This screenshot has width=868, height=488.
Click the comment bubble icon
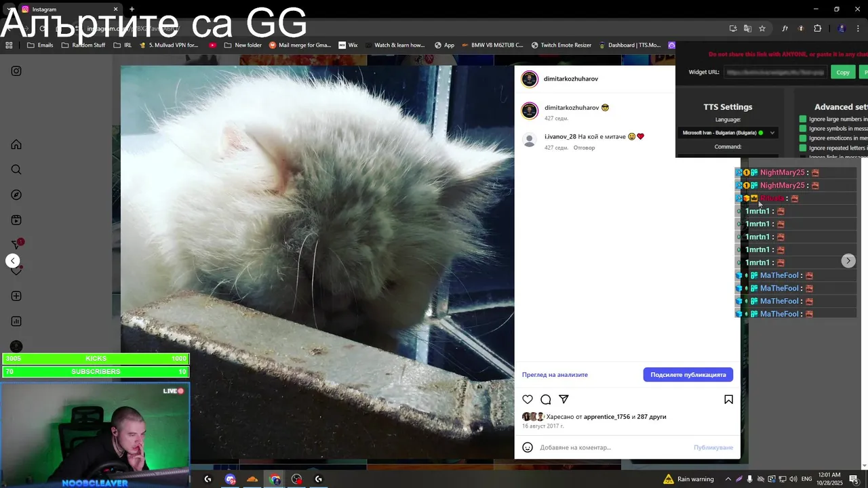tap(545, 399)
